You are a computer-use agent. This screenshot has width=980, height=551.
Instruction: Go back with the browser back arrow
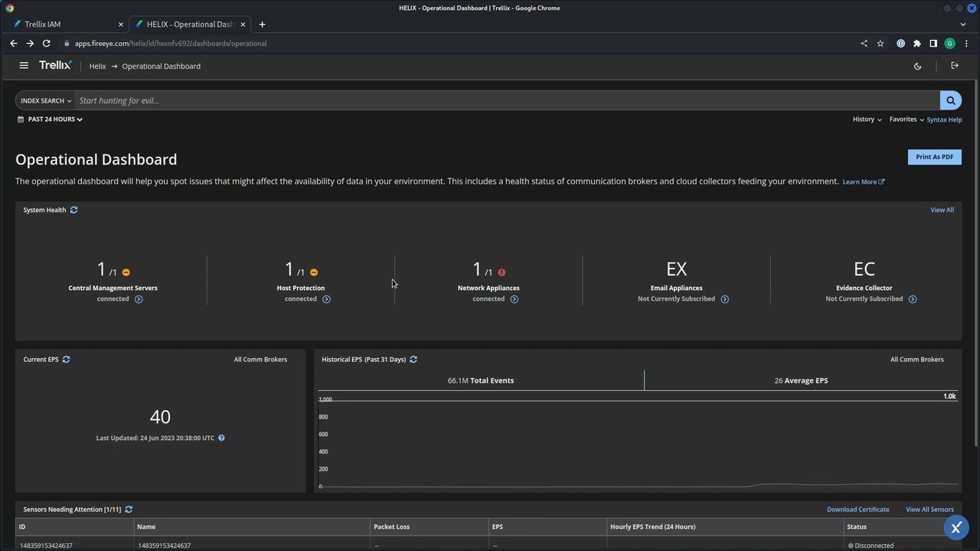point(13,44)
